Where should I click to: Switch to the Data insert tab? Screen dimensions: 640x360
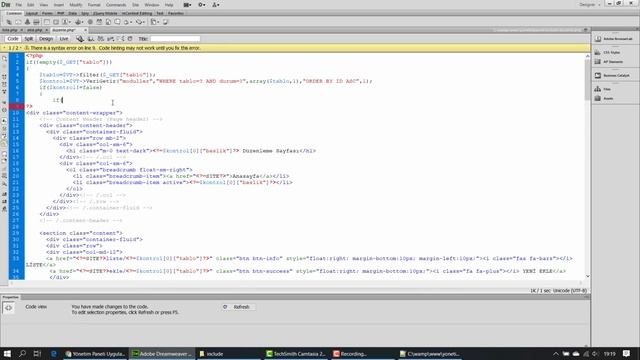[x=73, y=13]
